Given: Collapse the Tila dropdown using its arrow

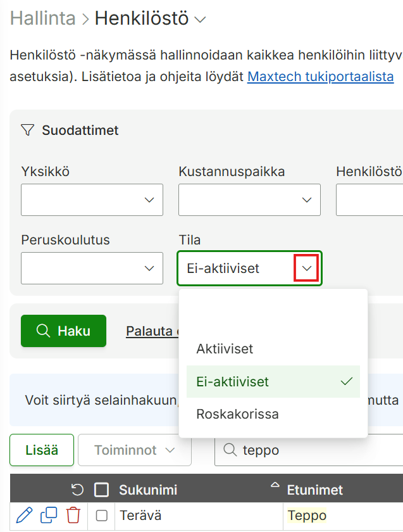Looking at the screenshot, I should 306,268.
